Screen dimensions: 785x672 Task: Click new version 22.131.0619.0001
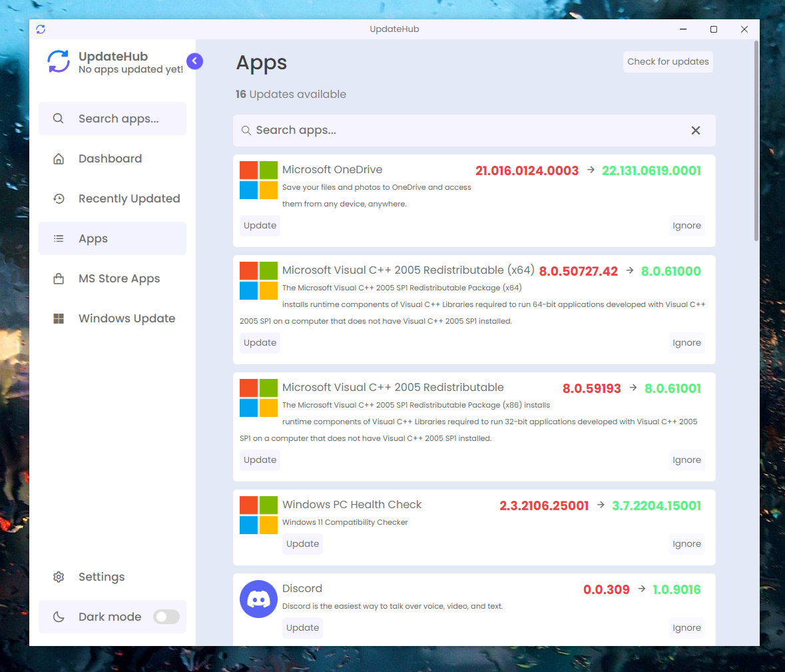tap(651, 170)
